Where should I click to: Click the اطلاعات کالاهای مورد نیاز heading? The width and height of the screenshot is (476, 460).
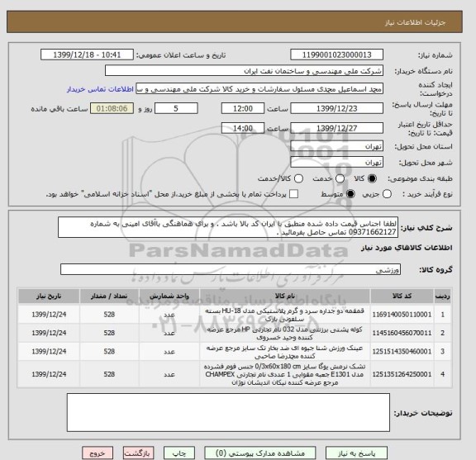coord(407,248)
